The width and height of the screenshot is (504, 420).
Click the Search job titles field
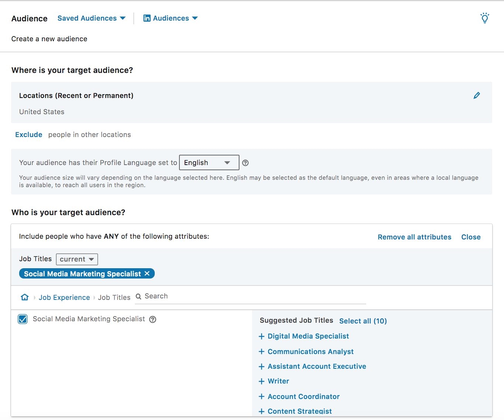(221, 296)
